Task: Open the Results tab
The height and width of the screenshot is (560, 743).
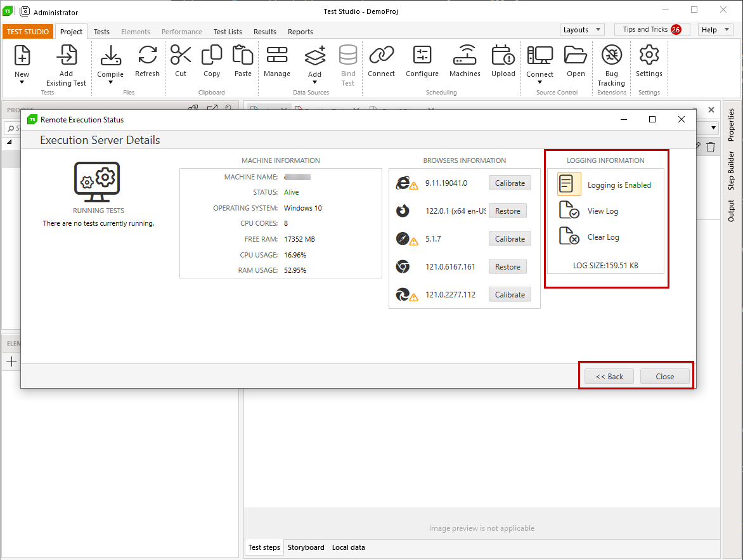Action: point(265,32)
